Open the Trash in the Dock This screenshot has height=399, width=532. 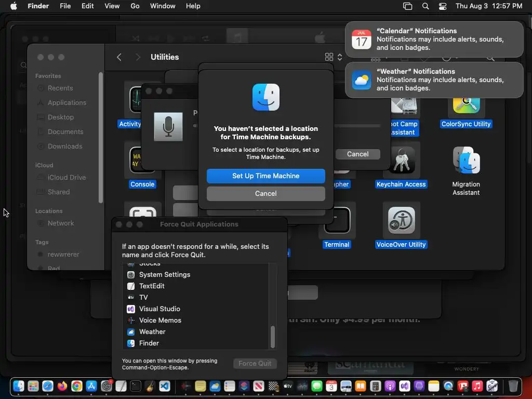(513, 386)
